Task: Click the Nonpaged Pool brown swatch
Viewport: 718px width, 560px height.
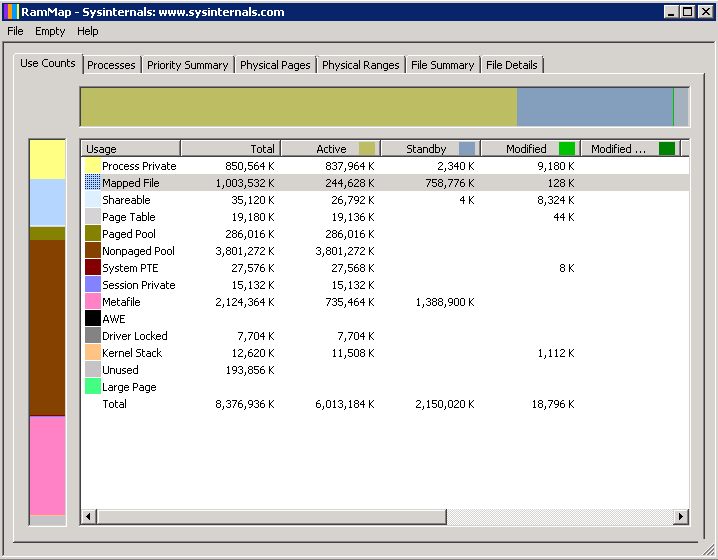Action: [x=93, y=250]
